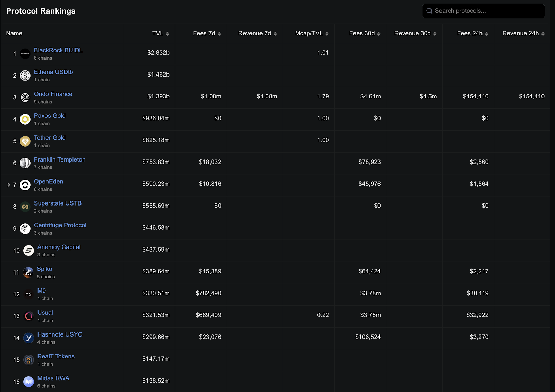Sort by Revenue 30d column
The image size is (555, 392).
tap(415, 33)
